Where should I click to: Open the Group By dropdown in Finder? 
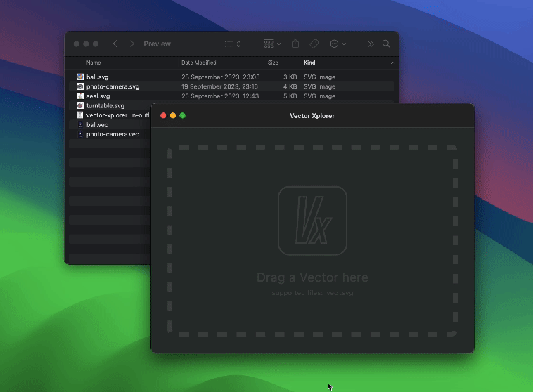tap(272, 44)
